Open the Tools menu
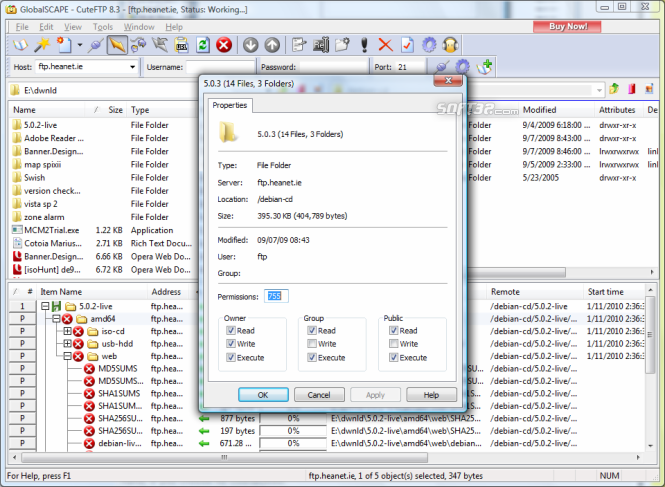The image size is (665, 487). (x=103, y=27)
